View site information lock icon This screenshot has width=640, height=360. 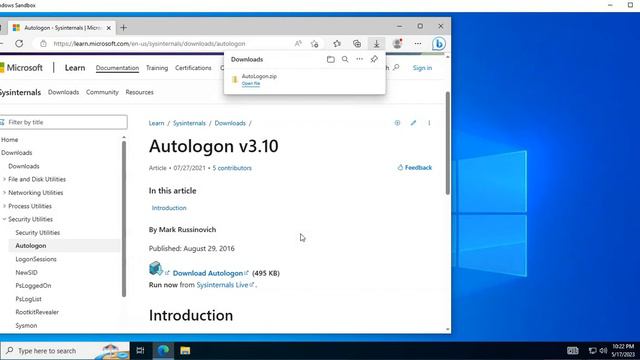click(43, 44)
